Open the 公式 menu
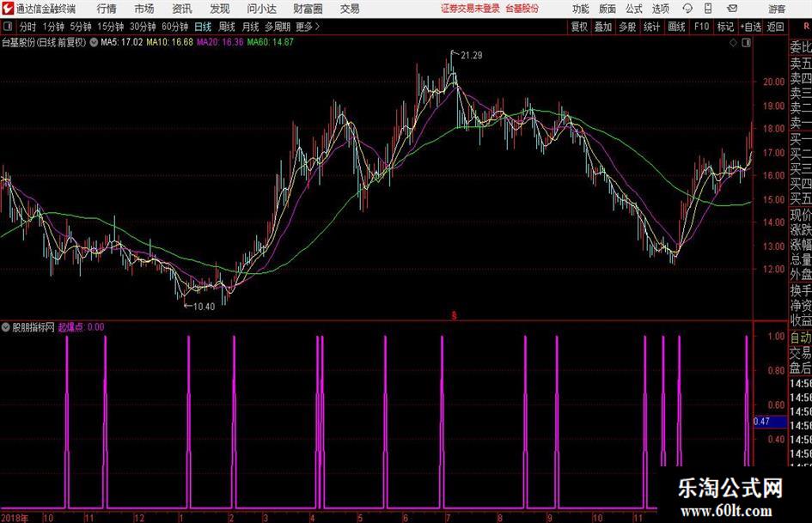Viewport: 812px width, 523px height. coord(634,9)
